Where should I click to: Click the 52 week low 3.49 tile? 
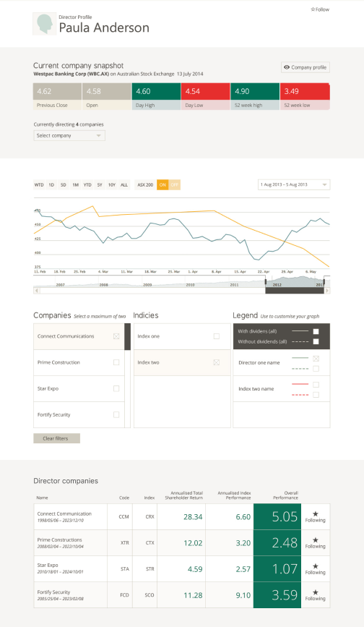pyautogui.click(x=305, y=96)
